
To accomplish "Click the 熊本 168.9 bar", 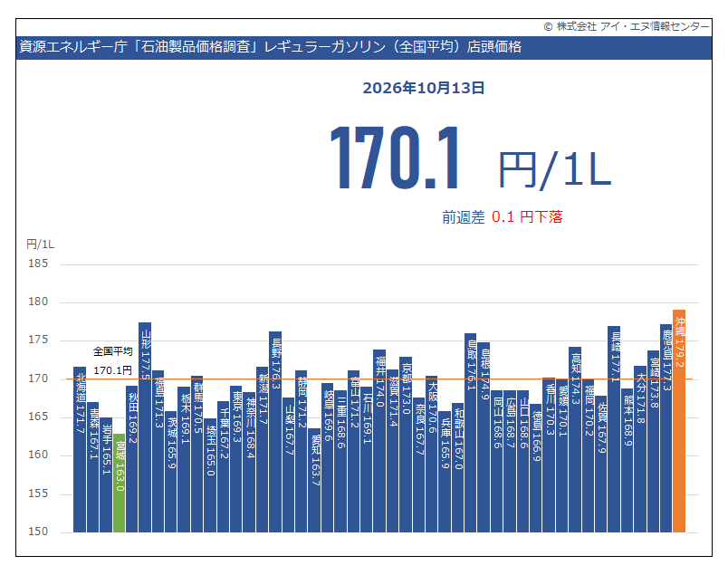I will pyautogui.click(x=627, y=460).
